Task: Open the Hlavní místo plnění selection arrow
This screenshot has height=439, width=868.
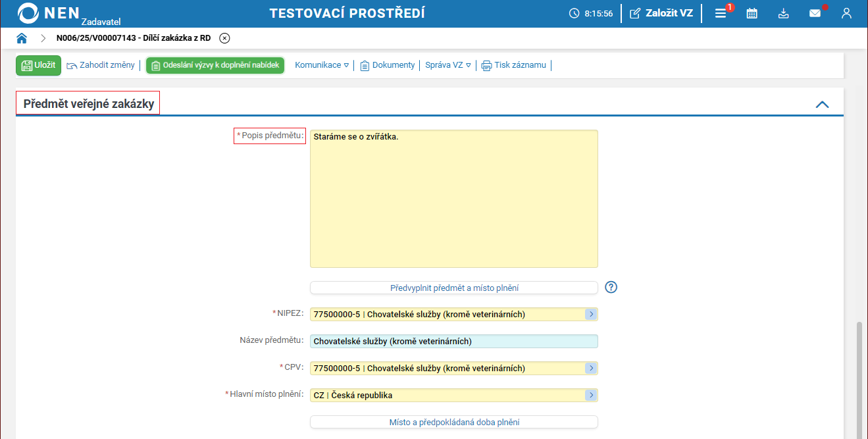Action: point(591,396)
